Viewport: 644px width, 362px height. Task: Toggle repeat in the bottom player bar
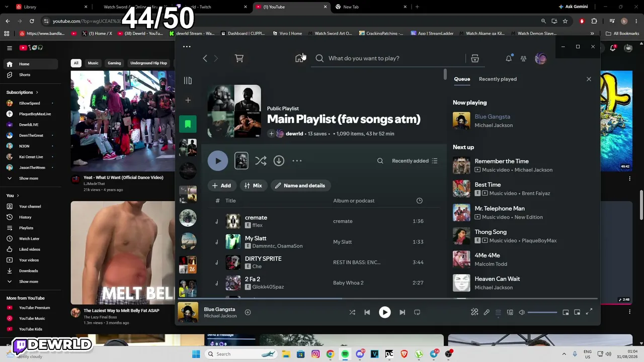pos(417,312)
